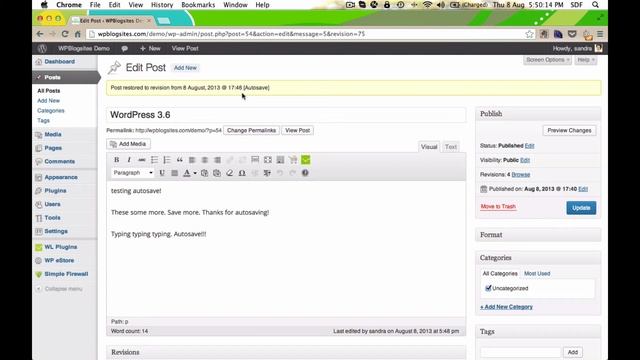Open Categories under Posts
This screenshot has width=640, height=360.
point(51,111)
